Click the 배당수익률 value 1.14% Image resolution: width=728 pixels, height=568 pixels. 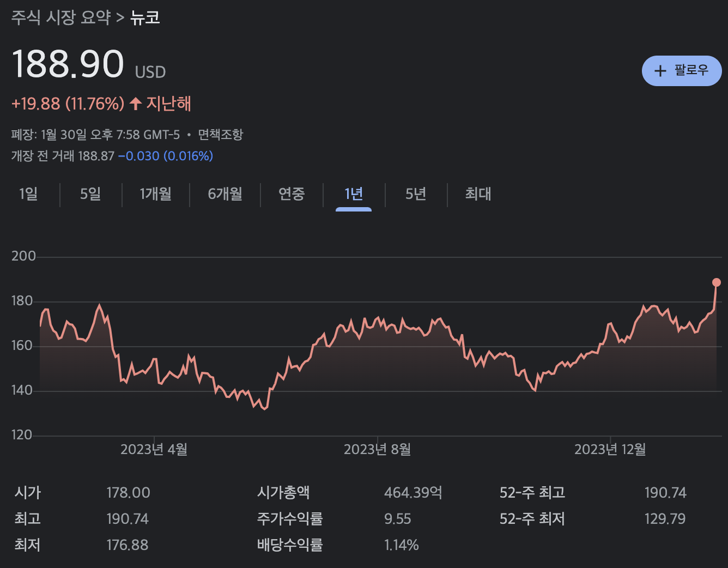click(402, 545)
